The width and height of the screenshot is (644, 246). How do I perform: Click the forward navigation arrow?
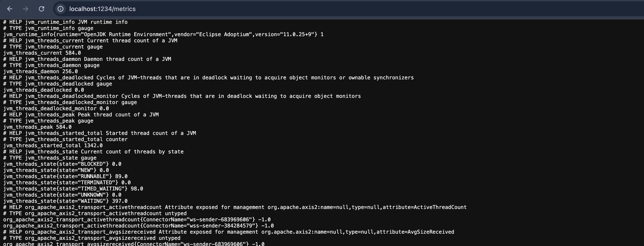[25, 9]
